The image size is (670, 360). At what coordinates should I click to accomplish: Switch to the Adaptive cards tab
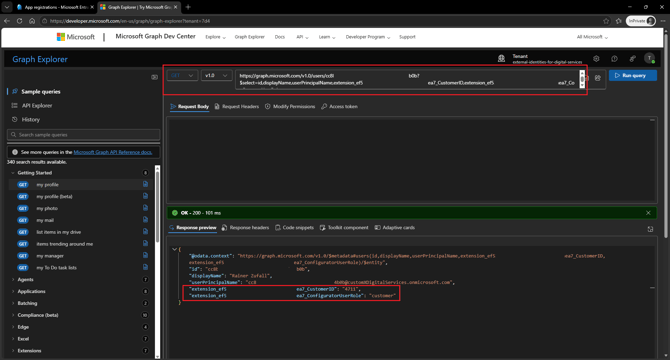(395, 228)
